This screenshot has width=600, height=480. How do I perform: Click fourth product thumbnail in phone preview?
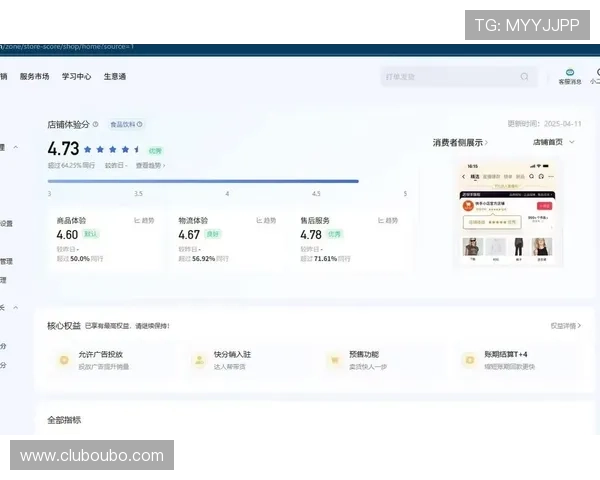pos(542,247)
